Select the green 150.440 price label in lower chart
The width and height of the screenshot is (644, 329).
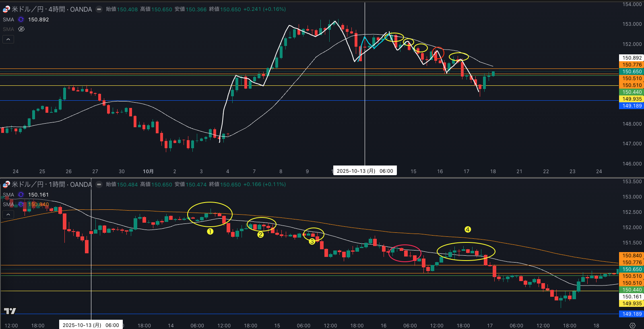632,290
